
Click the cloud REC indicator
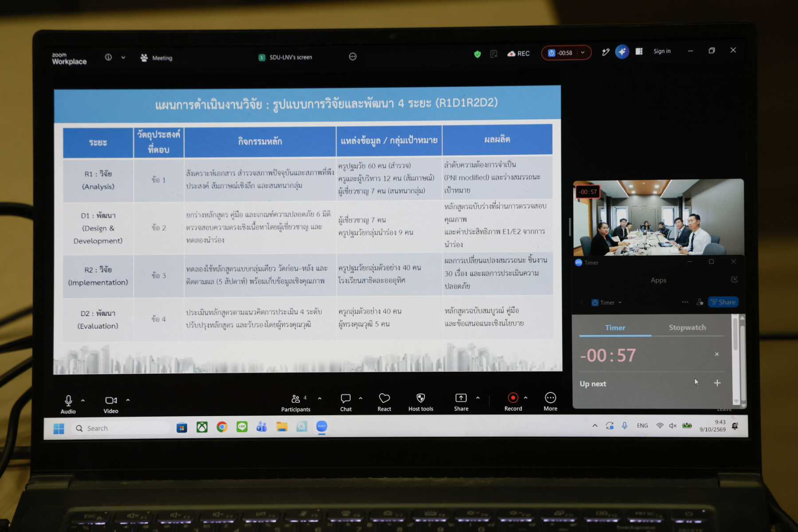(x=518, y=54)
